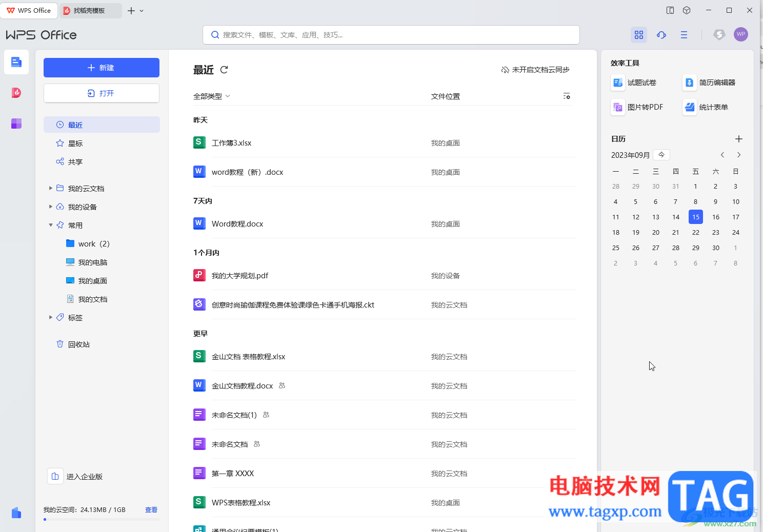This screenshot has height=532, width=763.
Task: Open the 试题试卷 tool
Action: coord(634,83)
